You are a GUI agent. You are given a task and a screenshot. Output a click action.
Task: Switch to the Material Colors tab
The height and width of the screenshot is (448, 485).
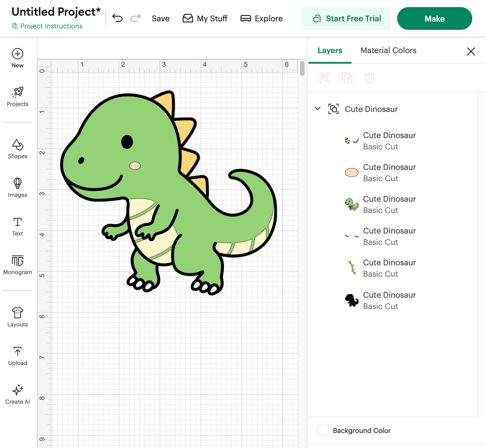point(388,50)
